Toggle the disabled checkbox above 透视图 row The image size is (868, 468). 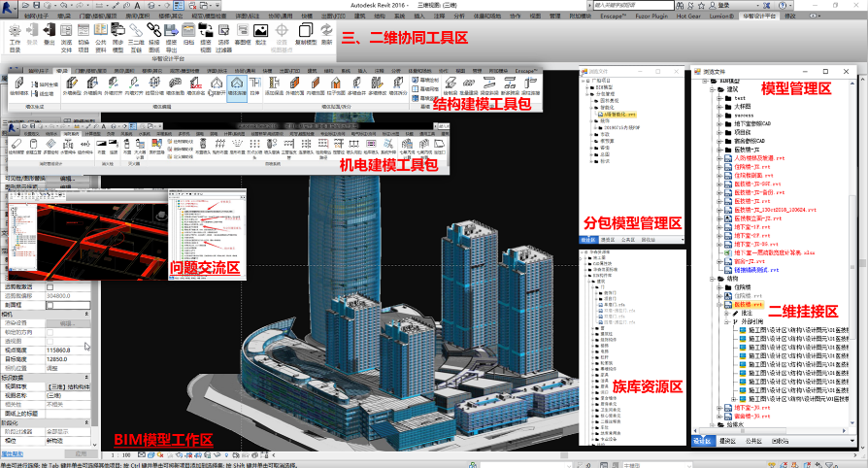tap(50, 333)
